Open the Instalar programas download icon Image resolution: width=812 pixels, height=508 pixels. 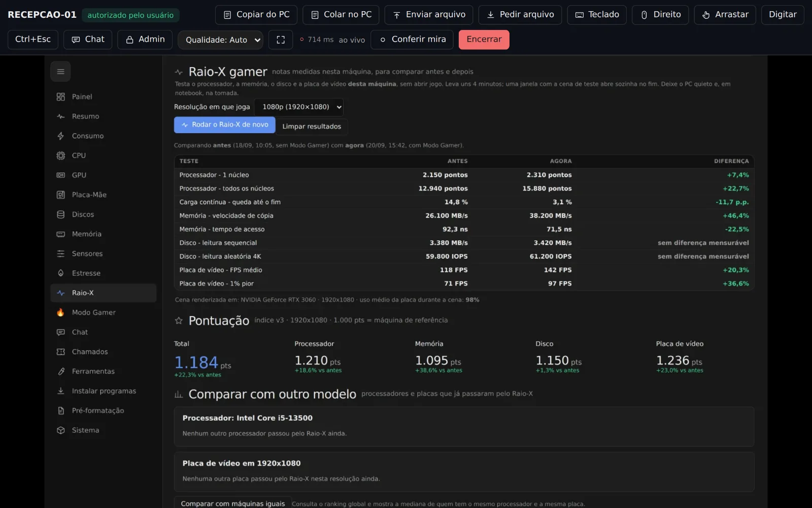[61, 391]
